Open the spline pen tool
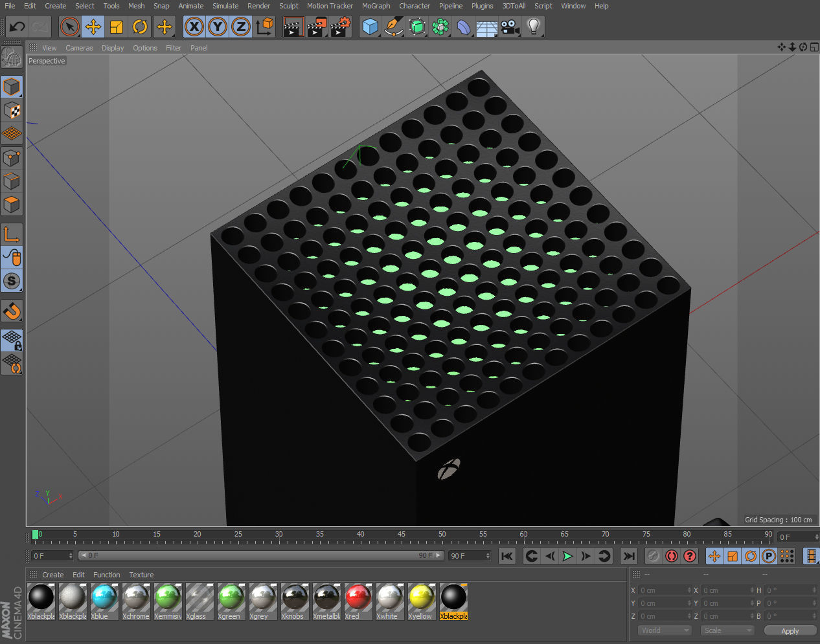The image size is (820, 644). pyautogui.click(x=393, y=27)
